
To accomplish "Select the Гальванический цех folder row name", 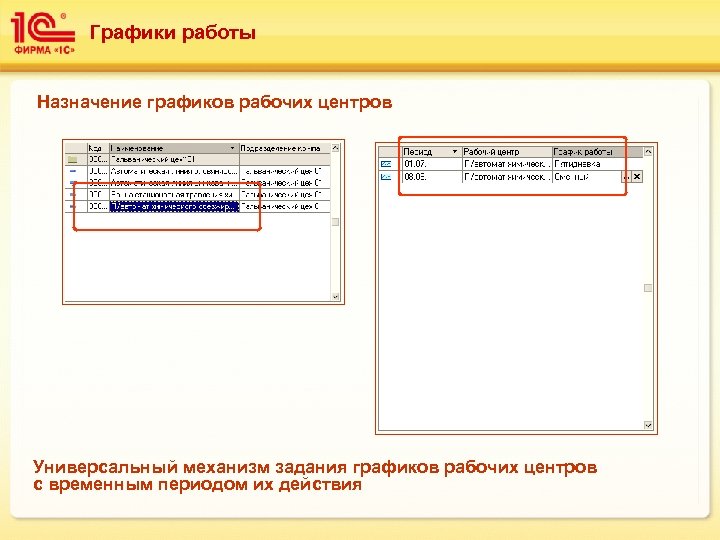I will click(x=174, y=159).
